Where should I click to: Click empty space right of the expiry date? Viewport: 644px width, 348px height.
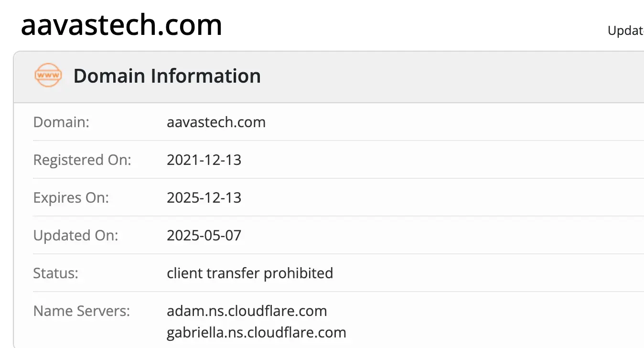point(430,197)
